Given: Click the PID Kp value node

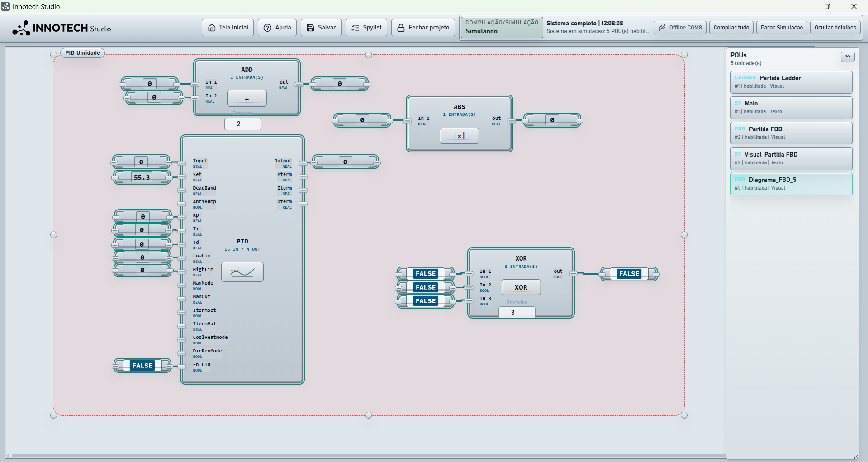Looking at the screenshot, I should tap(142, 217).
